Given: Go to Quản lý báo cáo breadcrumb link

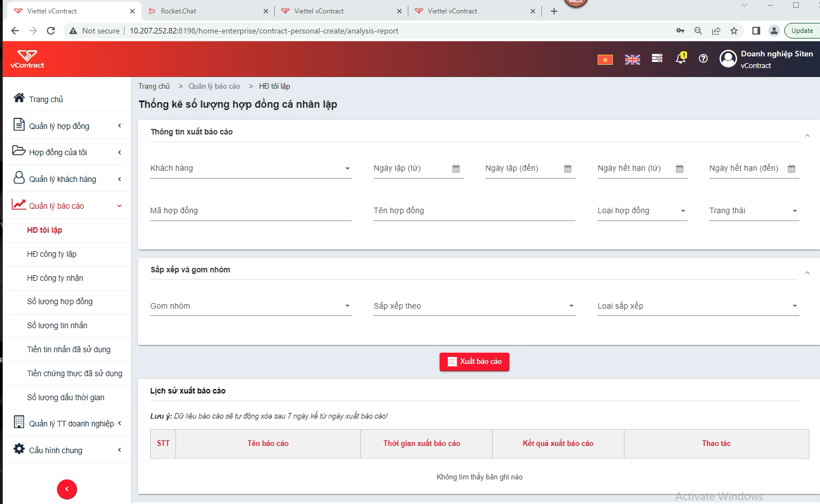Looking at the screenshot, I should tap(214, 86).
